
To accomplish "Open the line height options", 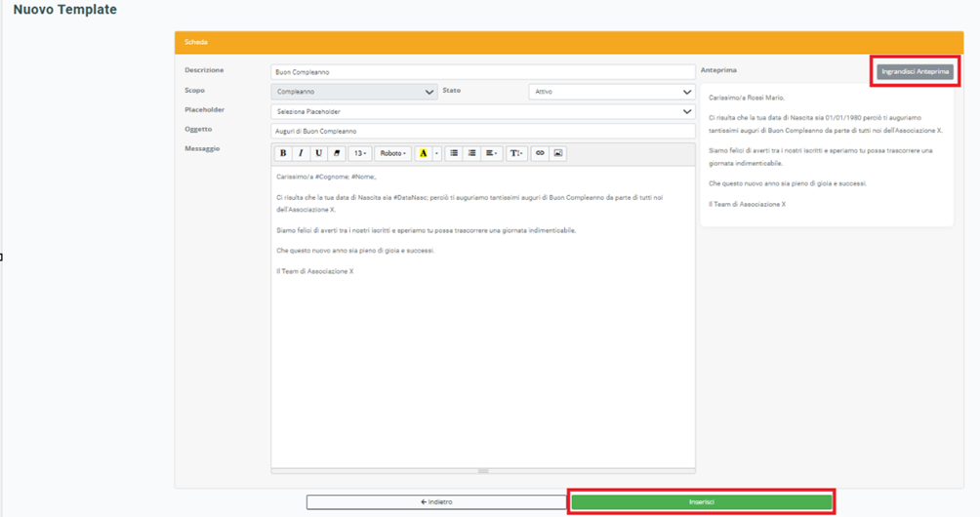I will (516, 153).
